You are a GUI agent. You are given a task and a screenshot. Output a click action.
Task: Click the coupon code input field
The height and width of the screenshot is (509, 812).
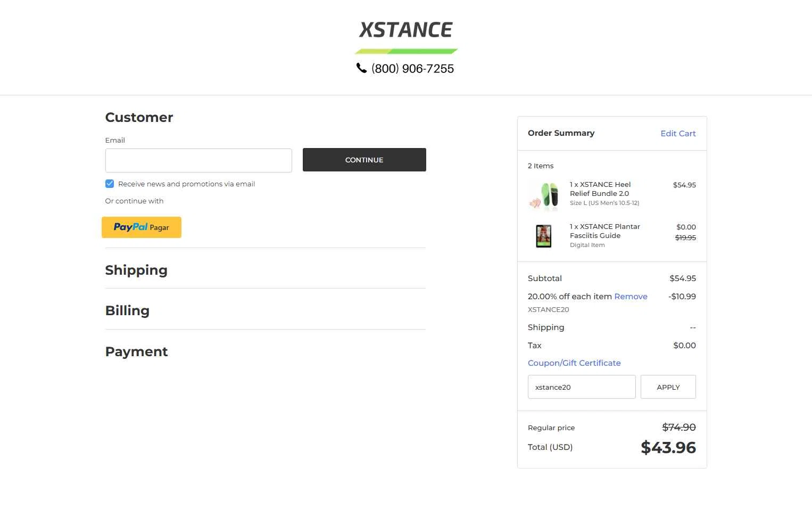(x=582, y=387)
